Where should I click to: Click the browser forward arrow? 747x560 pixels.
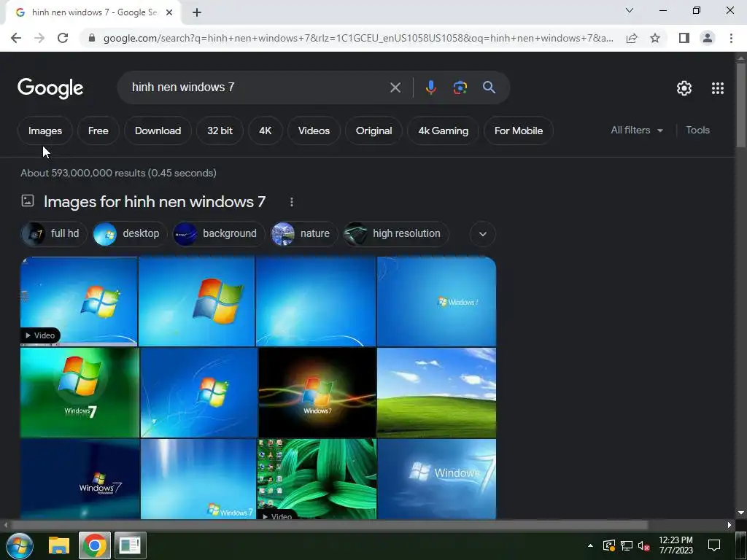[39, 38]
